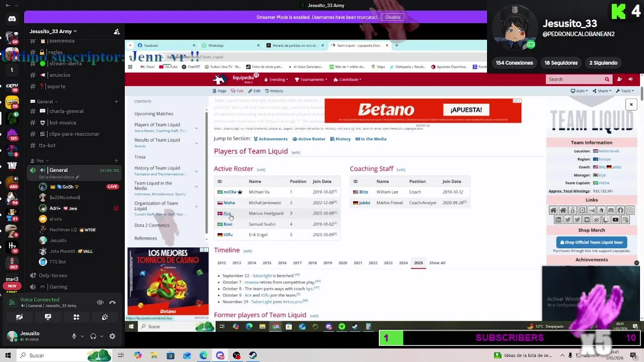The height and width of the screenshot is (362, 644).
Task: Open Nisha player link
Action: click(x=229, y=203)
